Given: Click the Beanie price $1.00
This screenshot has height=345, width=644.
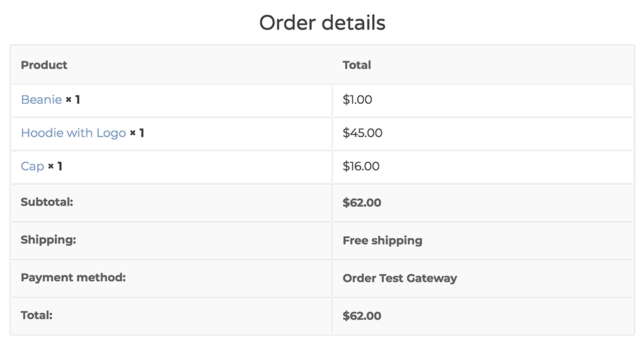Looking at the screenshot, I should (x=357, y=100).
